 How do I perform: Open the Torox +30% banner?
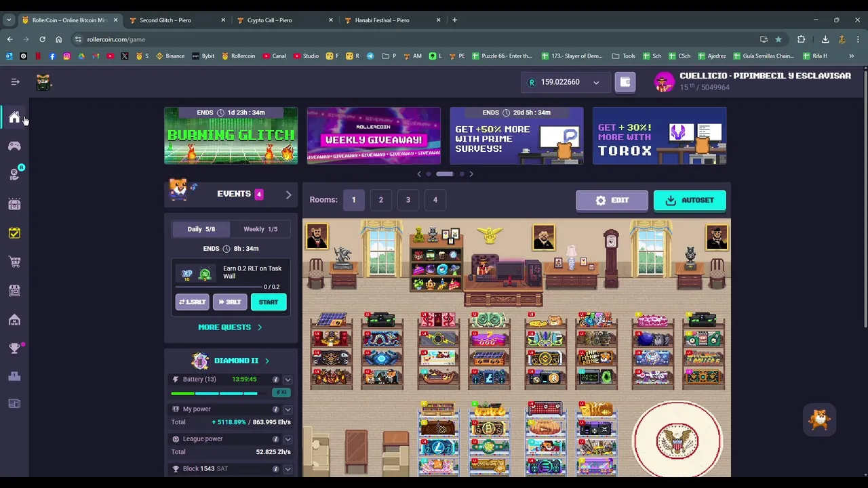pos(659,136)
